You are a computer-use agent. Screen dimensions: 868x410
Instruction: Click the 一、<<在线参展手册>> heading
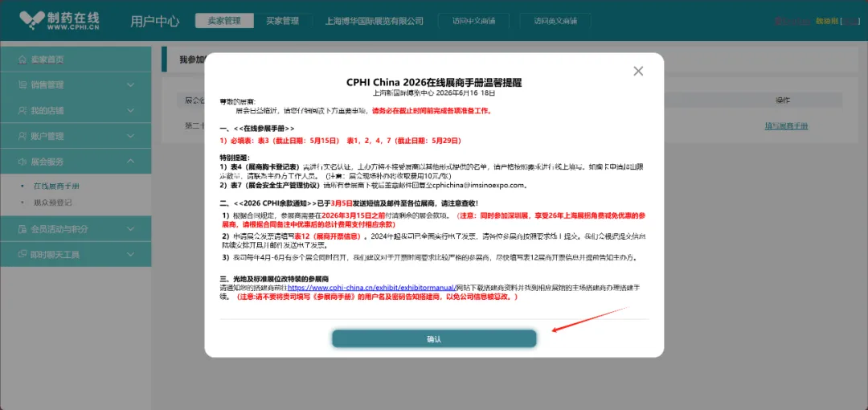click(x=257, y=128)
